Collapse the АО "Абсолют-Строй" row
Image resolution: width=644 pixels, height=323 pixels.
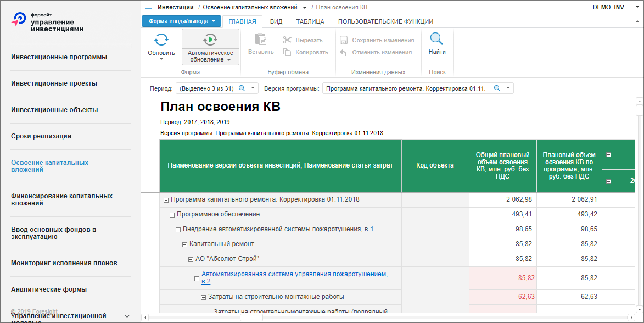[x=191, y=259]
